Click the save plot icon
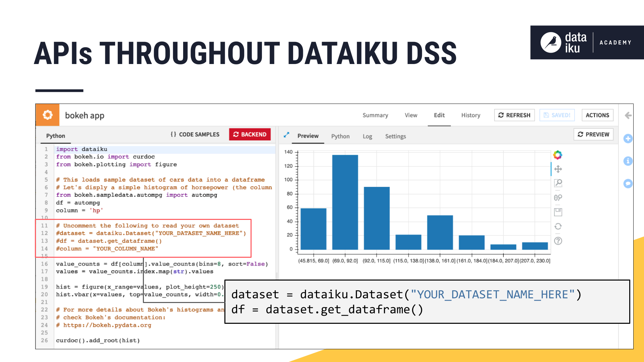The image size is (644, 362). click(x=558, y=212)
